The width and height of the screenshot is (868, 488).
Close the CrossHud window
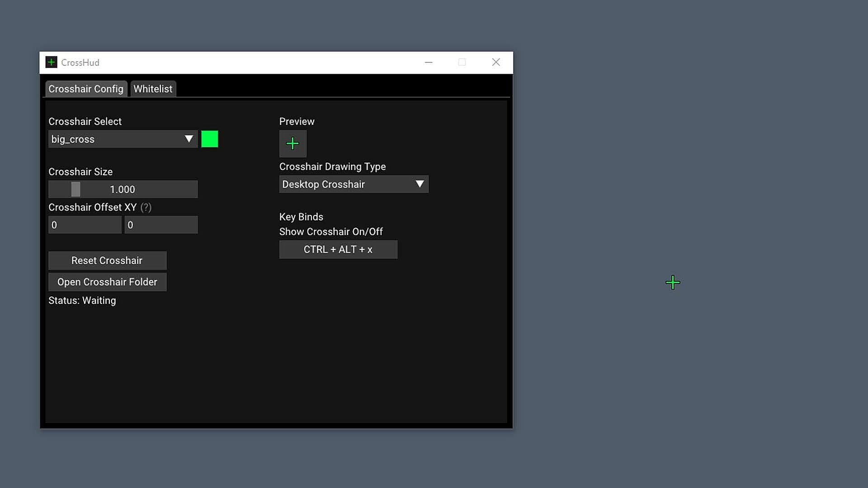pos(496,62)
